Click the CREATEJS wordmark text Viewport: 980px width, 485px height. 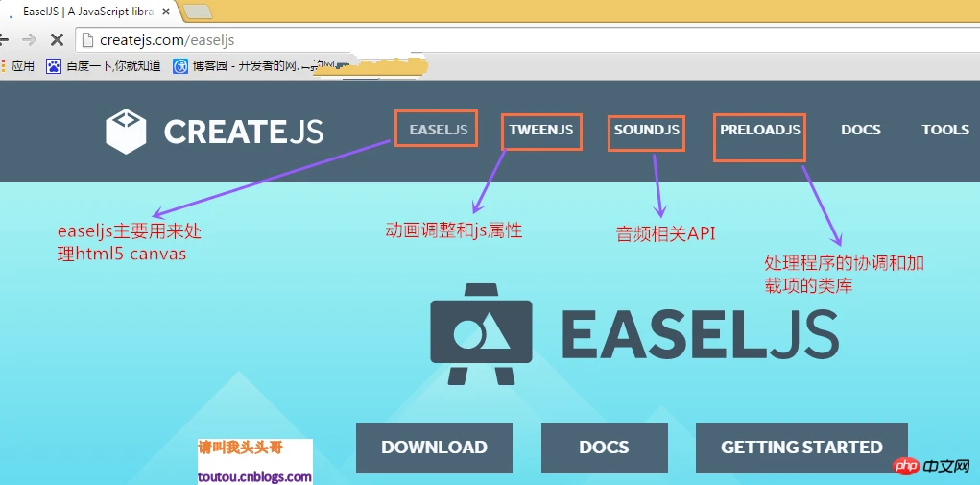(x=244, y=132)
